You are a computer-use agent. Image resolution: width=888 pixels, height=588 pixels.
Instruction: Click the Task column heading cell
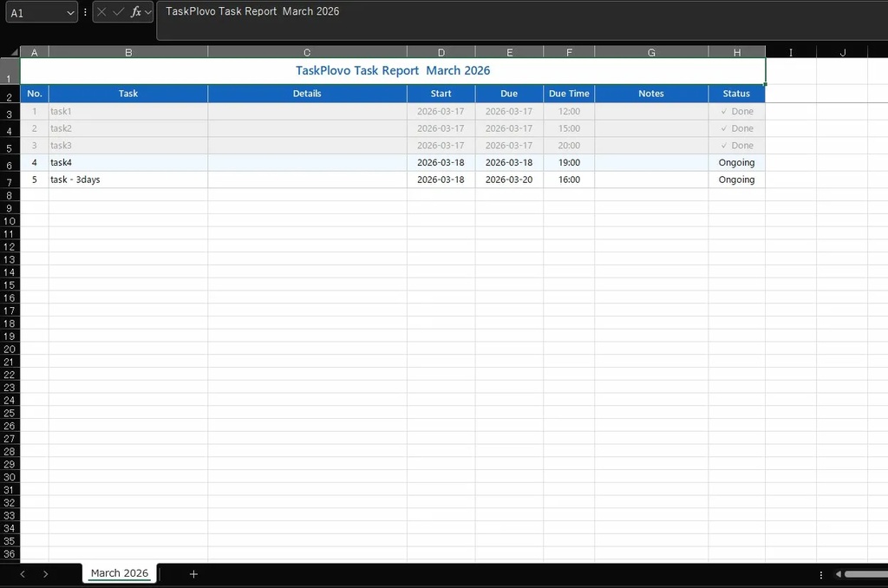tap(128, 94)
